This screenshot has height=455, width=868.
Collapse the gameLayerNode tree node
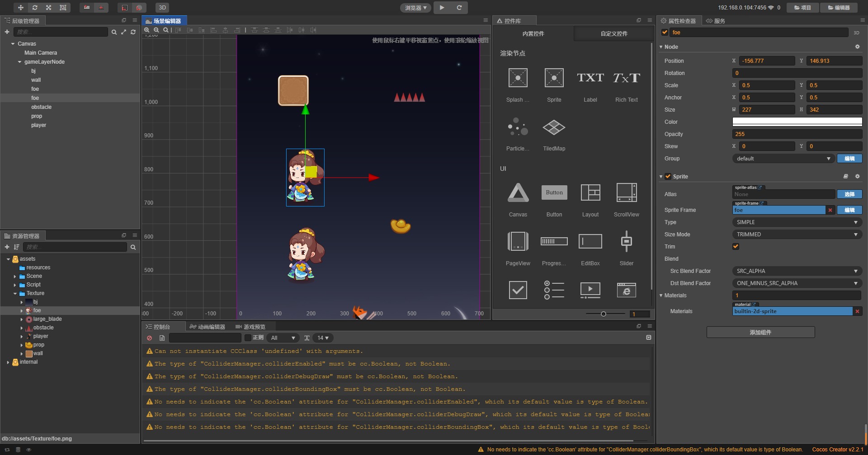coord(19,62)
